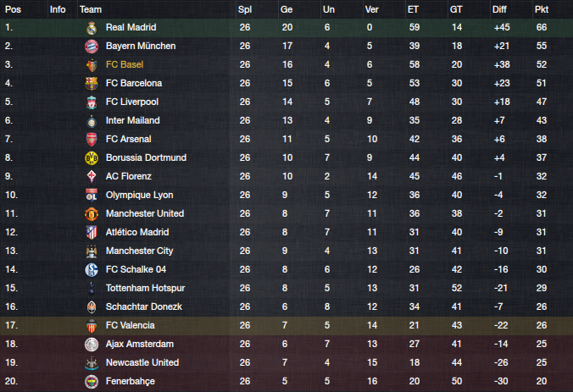573x392 pixels.
Task: Click the Fenerbahçe club crest
Action: point(92,381)
